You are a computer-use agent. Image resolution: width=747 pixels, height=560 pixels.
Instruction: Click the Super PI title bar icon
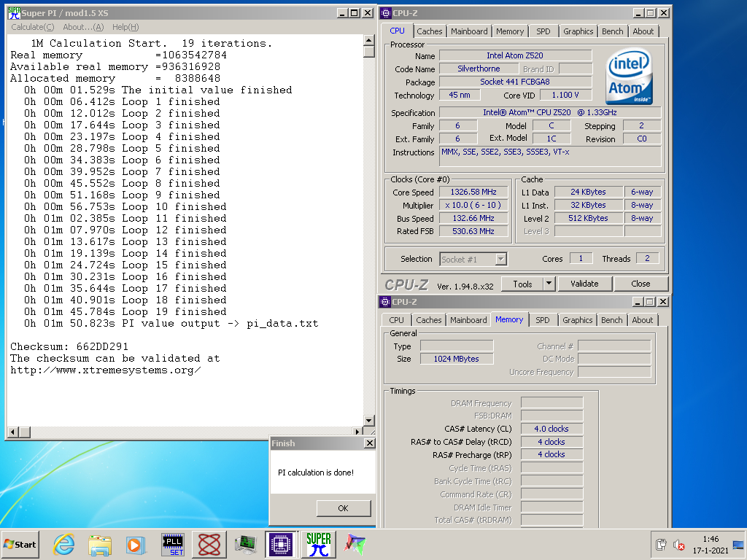[14, 13]
